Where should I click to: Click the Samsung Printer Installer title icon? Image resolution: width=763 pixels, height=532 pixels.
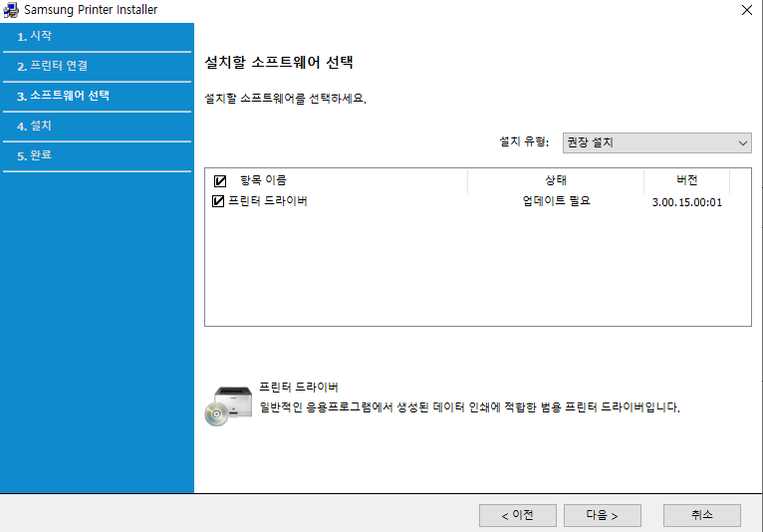tap(11, 10)
